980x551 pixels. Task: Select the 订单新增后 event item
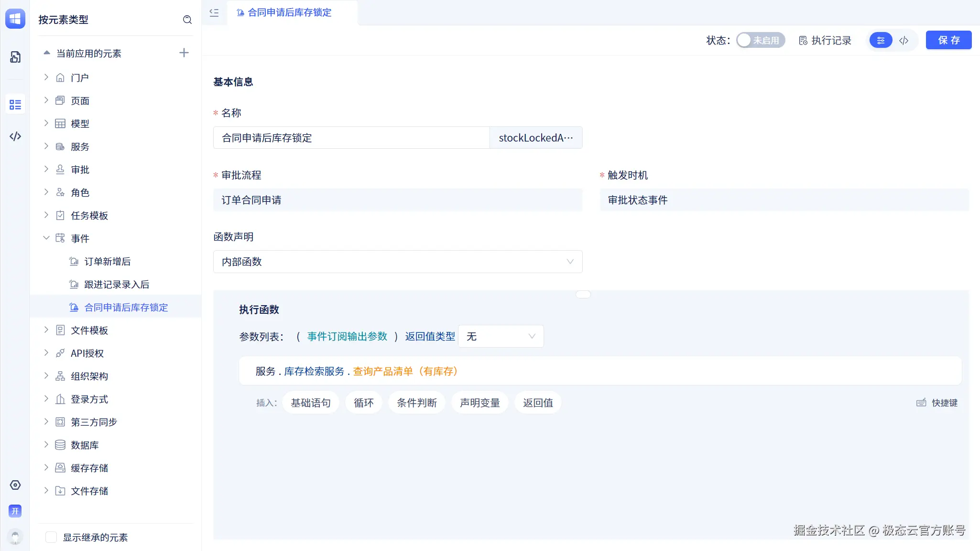click(x=107, y=262)
